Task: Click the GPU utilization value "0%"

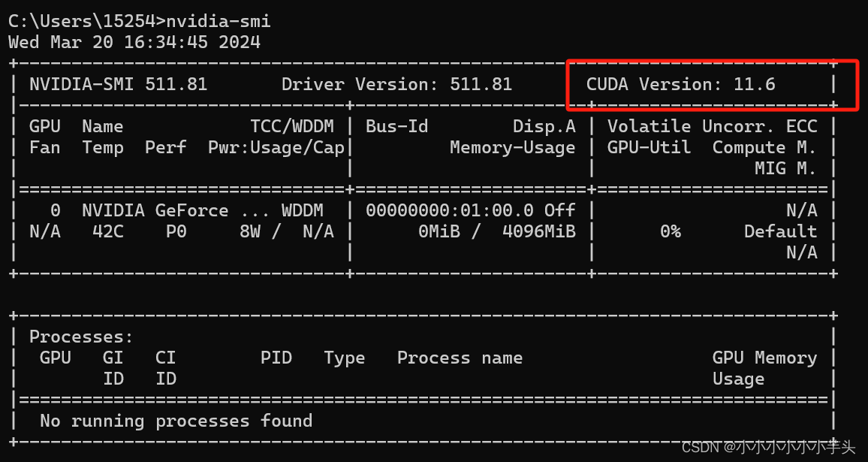Action: click(x=671, y=231)
